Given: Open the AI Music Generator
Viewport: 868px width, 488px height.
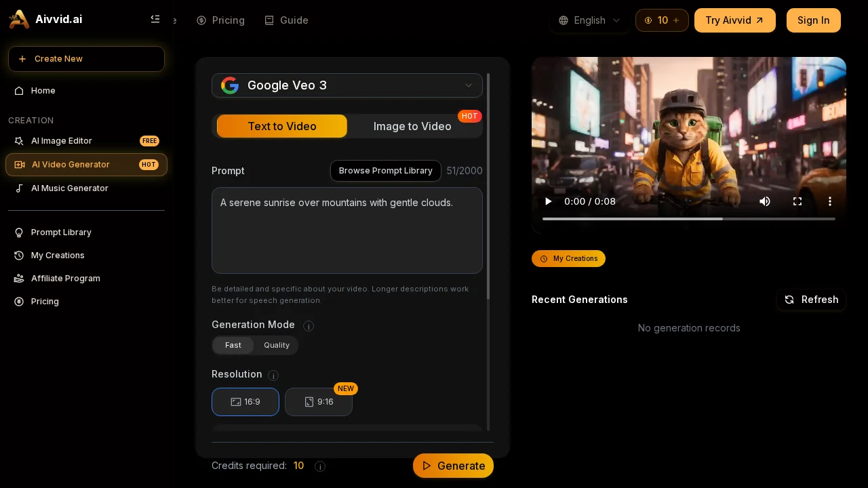Looking at the screenshot, I should pyautogui.click(x=69, y=188).
